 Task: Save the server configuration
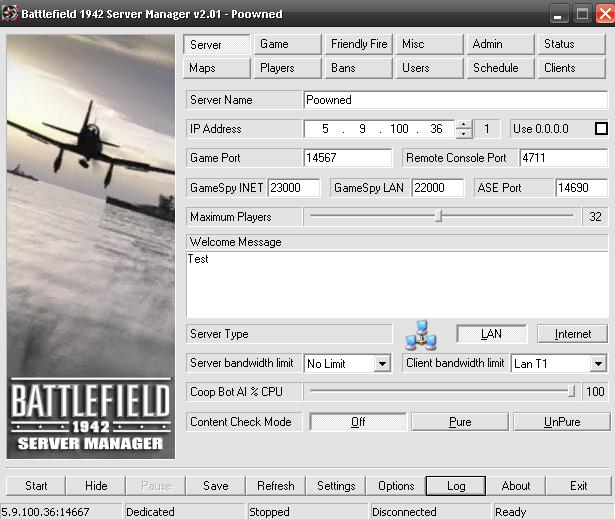216,486
